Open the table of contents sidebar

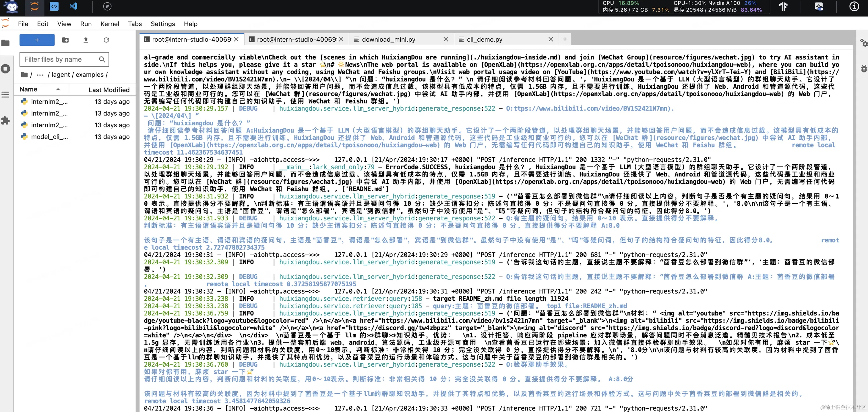pos(5,95)
